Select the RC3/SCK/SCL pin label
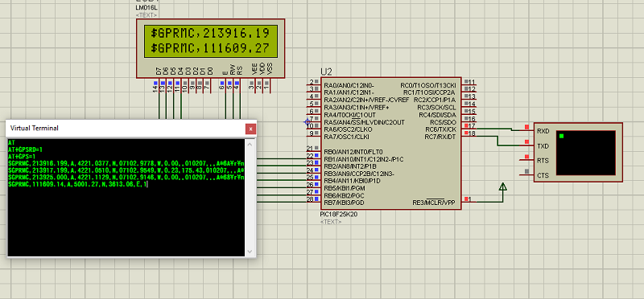Screen dimensions: 644x299 pos(436,107)
